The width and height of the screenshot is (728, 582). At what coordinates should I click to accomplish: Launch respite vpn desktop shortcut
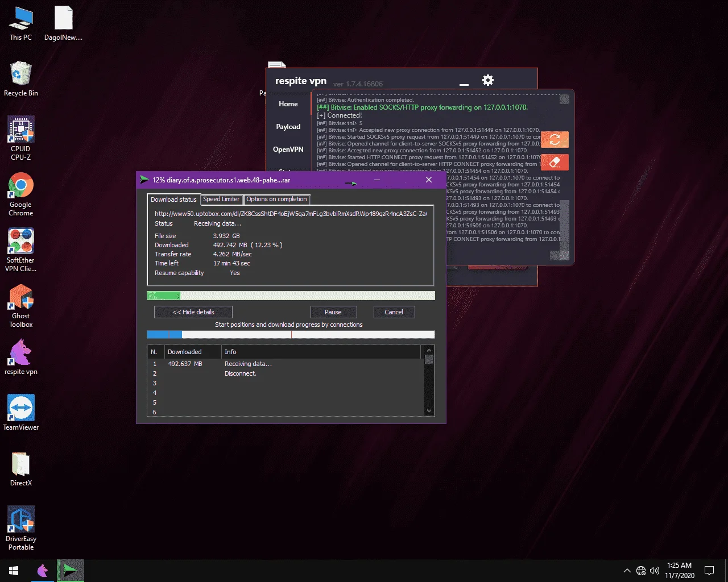coord(21,357)
